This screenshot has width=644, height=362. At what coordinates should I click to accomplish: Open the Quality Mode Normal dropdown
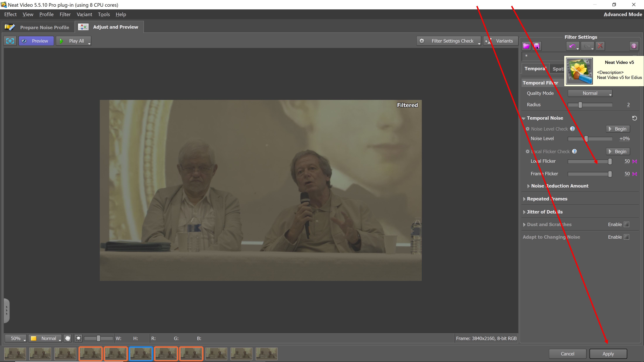click(x=590, y=93)
